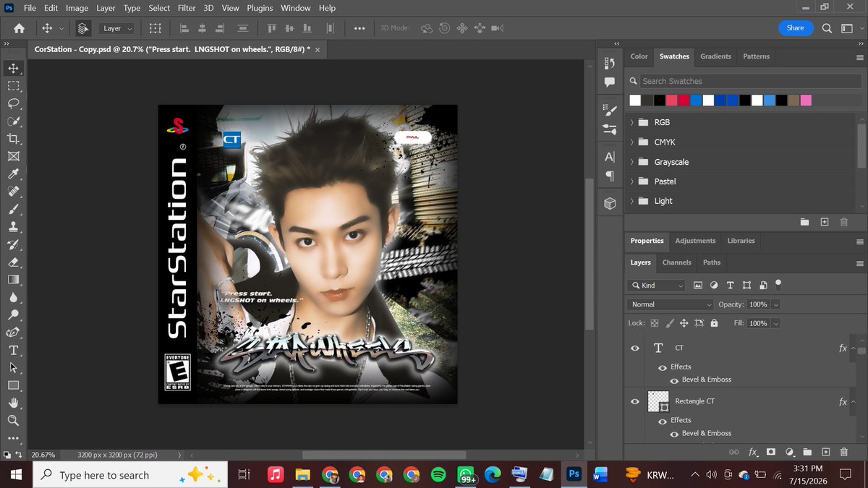Collapse effects on the CT text layer
Image resolution: width=868 pixels, height=488 pixels.
(854, 348)
